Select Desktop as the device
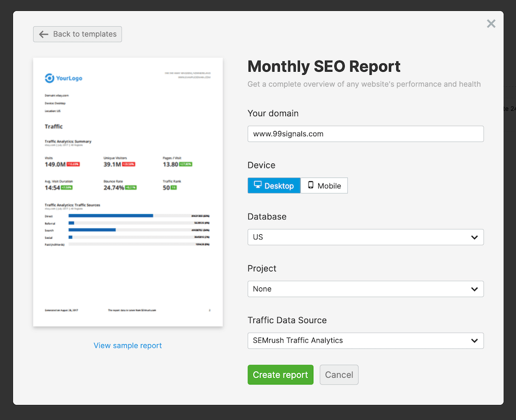The width and height of the screenshot is (516, 420). coord(274,186)
